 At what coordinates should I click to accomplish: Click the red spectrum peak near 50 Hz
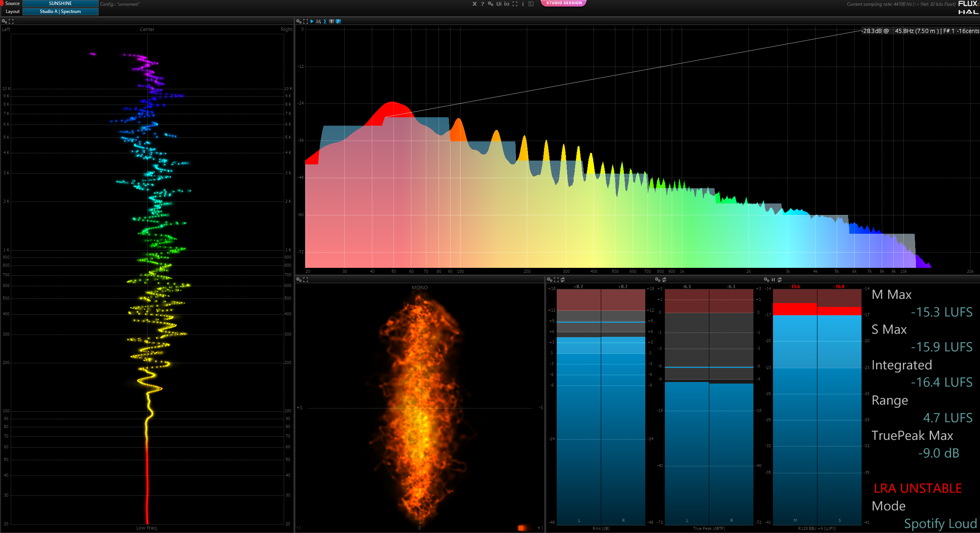[392, 109]
